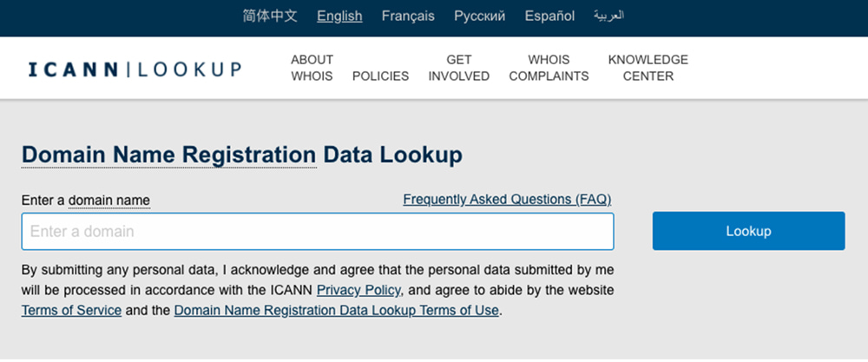Click the underlined domain name label text
Viewport: 868px width, 362px height.
109,201
